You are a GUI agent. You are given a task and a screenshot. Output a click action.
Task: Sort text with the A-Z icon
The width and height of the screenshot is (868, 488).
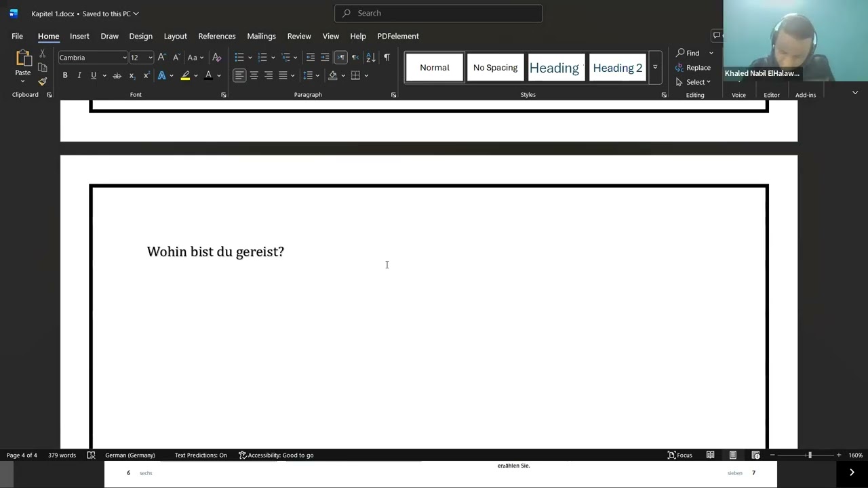(x=370, y=58)
